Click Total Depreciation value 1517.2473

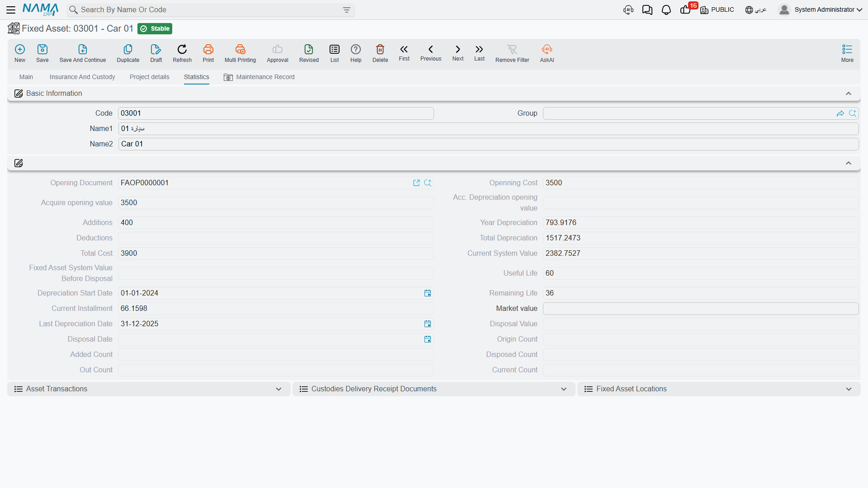tap(701, 238)
